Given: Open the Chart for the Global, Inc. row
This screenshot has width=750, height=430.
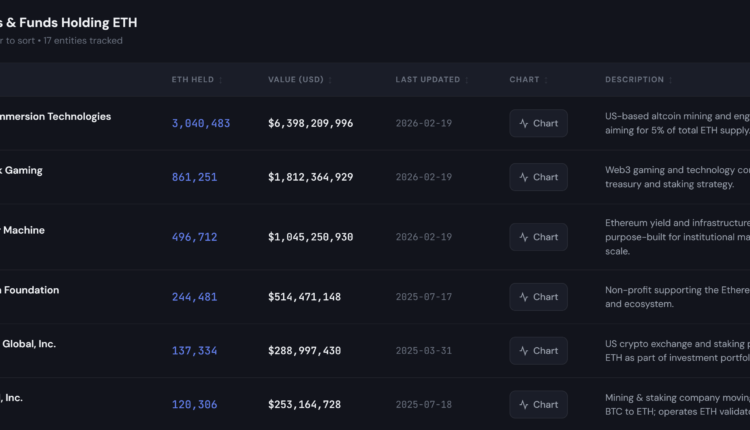Looking at the screenshot, I should [x=538, y=351].
